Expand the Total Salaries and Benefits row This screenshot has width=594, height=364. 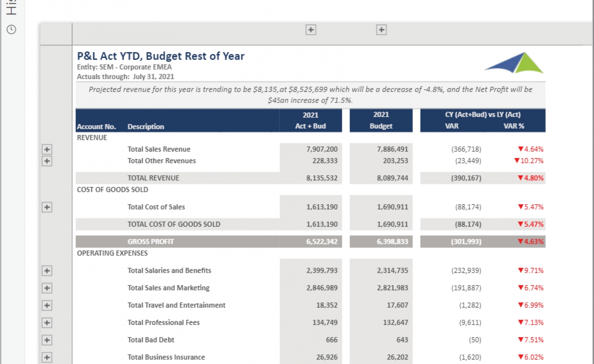47,271
